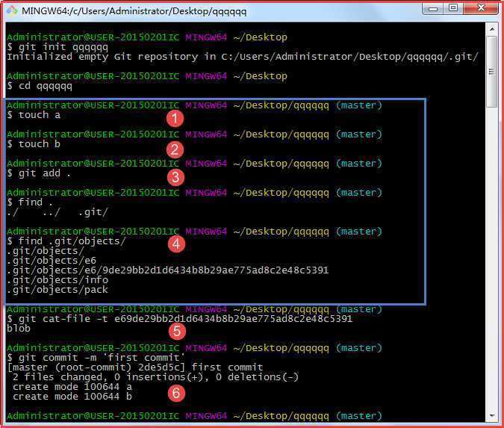Click the 'find .git/objects/' command line
The height and width of the screenshot is (428, 504).
tap(66, 241)
